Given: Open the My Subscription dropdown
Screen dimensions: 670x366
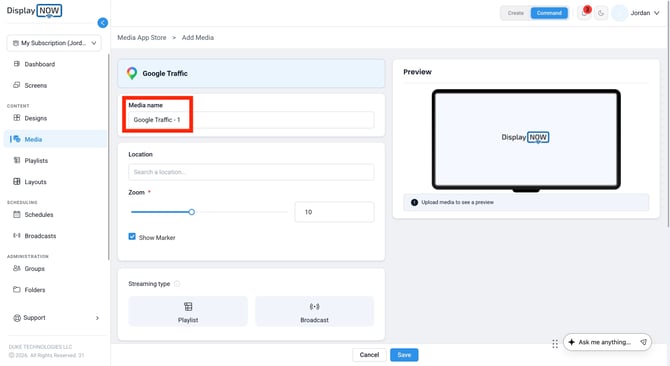Looking at the screenshot, I should coord(54,43).
